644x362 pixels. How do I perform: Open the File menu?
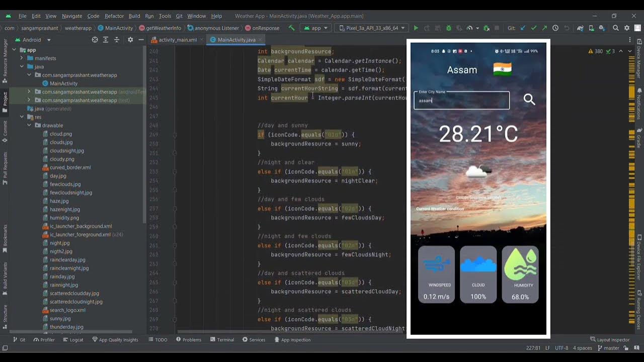click(x=22, y=16)
